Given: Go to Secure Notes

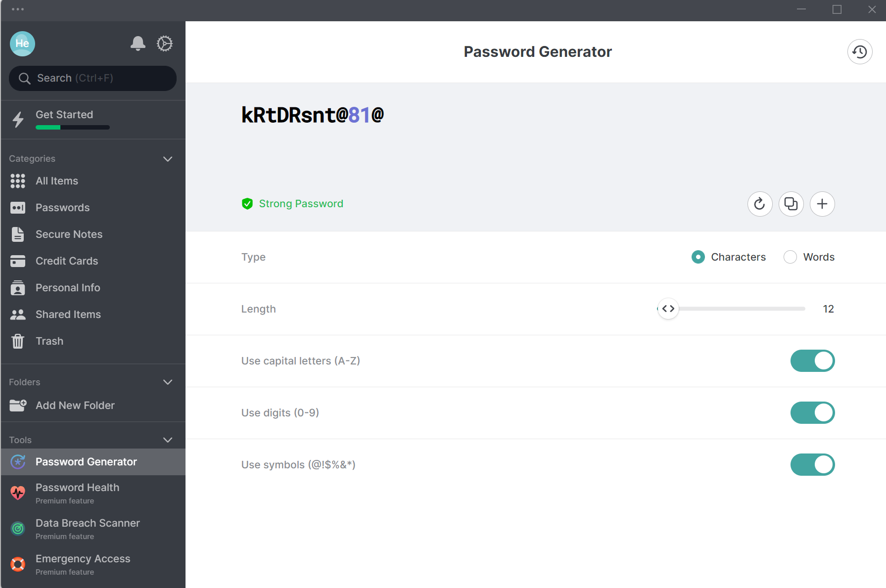Looking at the screenshot, I should pos(93,234).
